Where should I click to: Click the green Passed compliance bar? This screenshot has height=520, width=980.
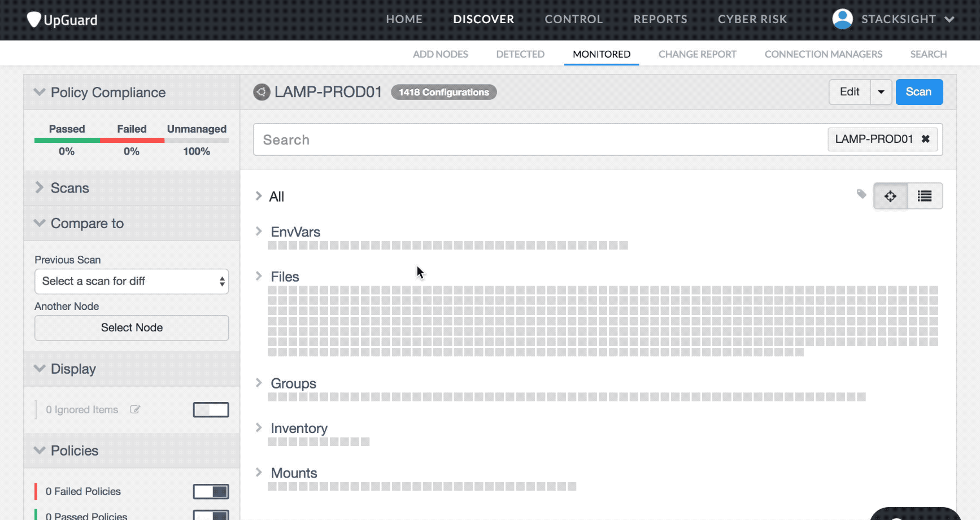pyautogui.click(x=67, y=140)
